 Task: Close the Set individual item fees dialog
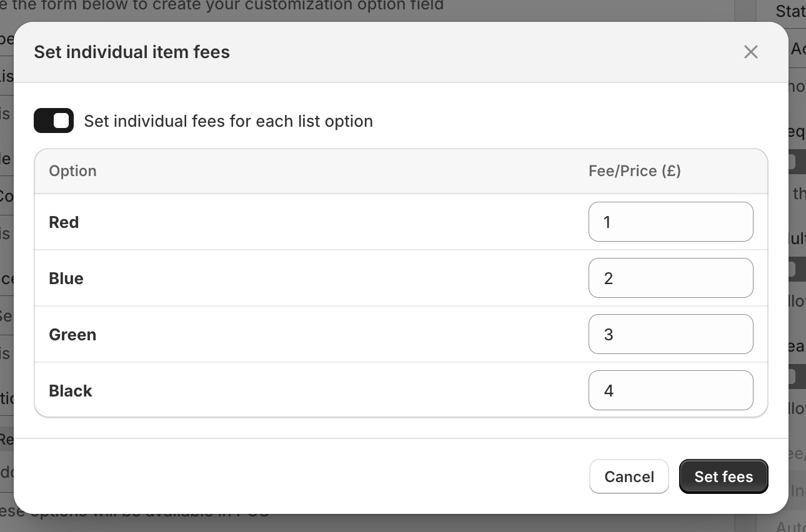(x=750, y=52)
